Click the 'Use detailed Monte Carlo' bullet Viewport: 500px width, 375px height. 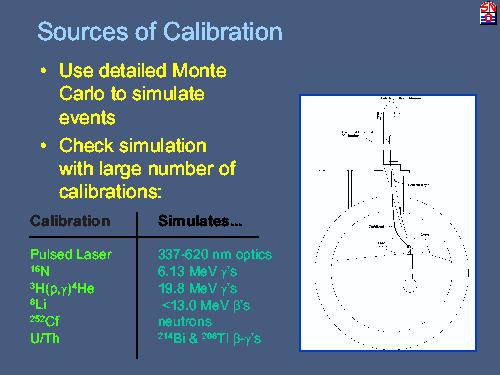click(143, 94)
